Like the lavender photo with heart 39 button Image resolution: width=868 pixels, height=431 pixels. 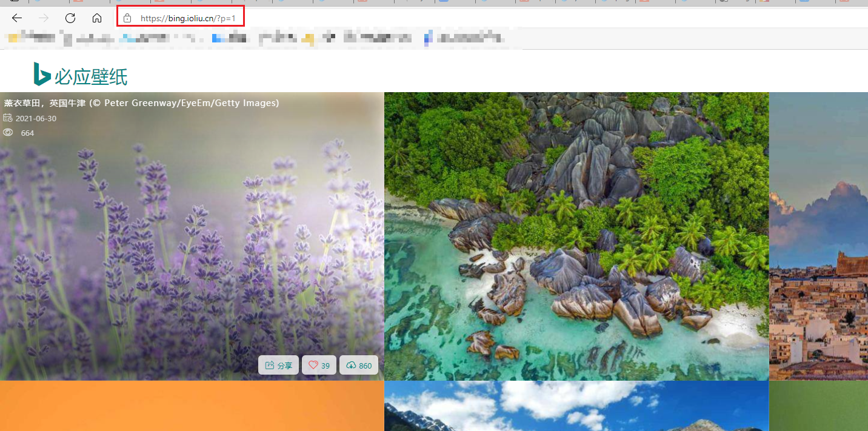[x=319, y=365]
